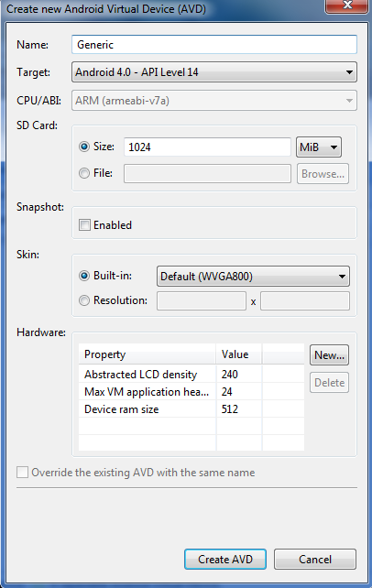Screen dimensions: 372x588
Task: Click the SD card File path field
Action: pyautogui.click(x=207, y=174)
